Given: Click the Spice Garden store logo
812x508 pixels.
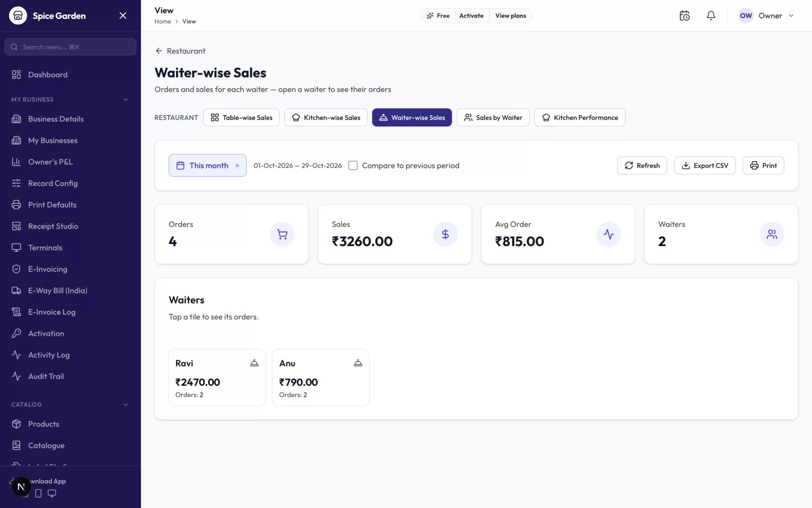Looking at the screenshot, I should (x=18, y=16).
